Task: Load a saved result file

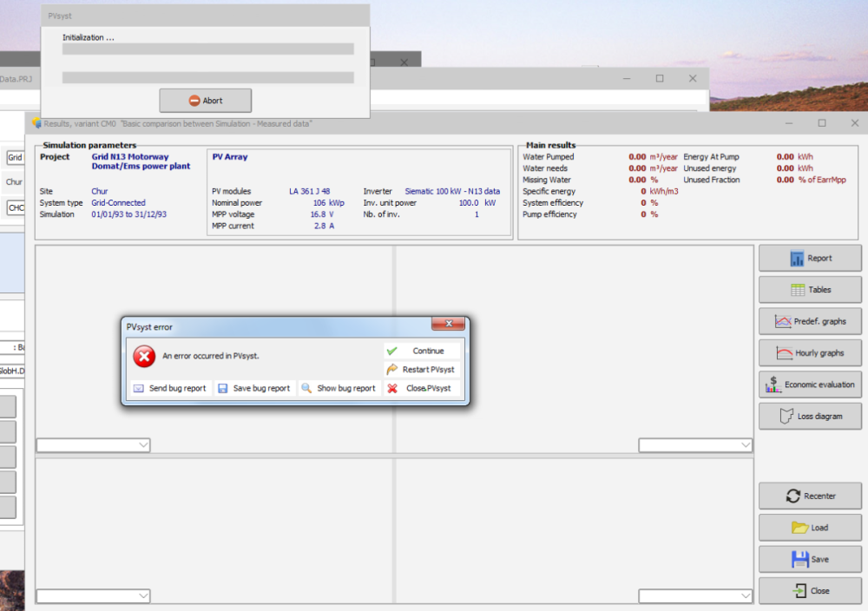Action: tap(809, 528)
